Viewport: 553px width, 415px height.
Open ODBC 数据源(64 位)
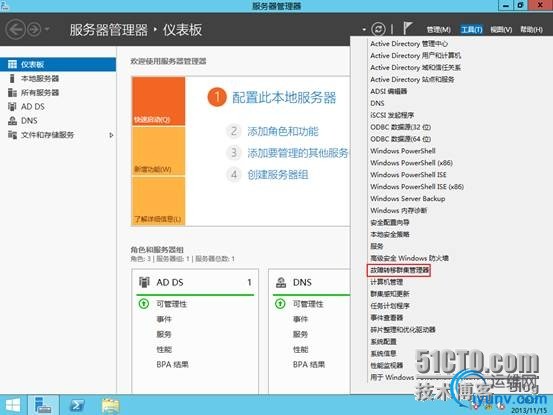tap(400, 139)
